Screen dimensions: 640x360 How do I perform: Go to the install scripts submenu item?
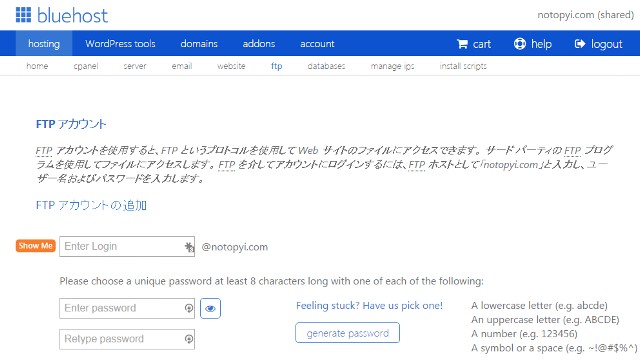coord(463,66)
